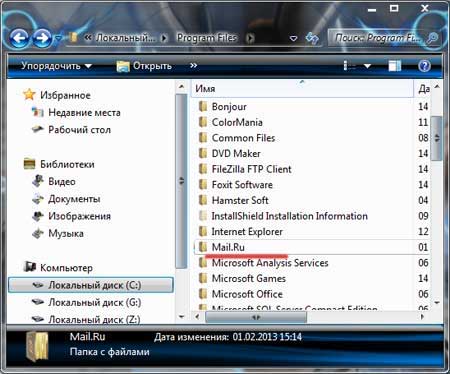Click navigation pane scroll down arrow
Image resolution: width=450 pixels, height=374 pixels.
(x=181, y=317)
